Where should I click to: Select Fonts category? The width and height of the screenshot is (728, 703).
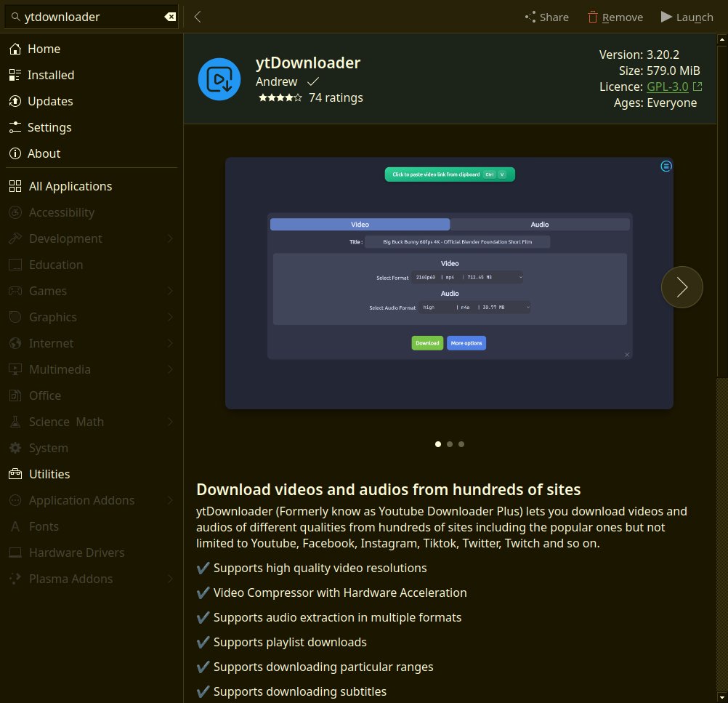pyautogui.click(x=92, y=526)
